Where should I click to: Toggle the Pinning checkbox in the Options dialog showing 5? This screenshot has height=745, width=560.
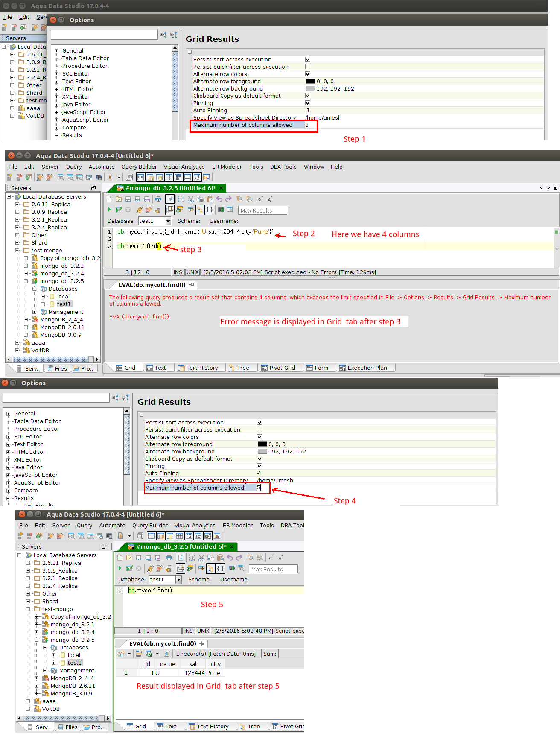(260, 466)
